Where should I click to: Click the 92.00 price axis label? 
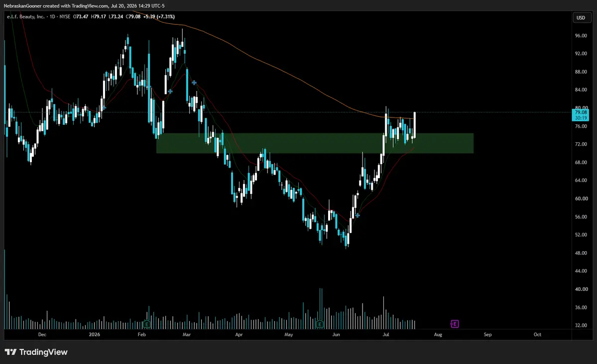point(581,54)
